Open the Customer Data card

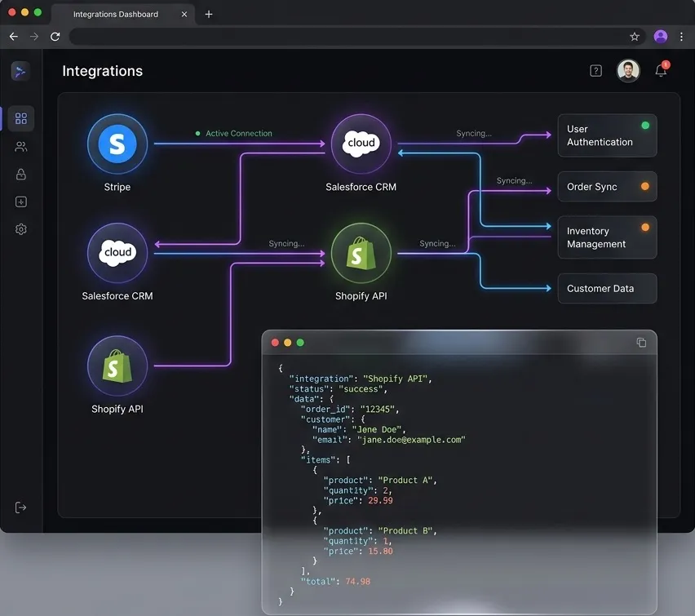[607, 288]
